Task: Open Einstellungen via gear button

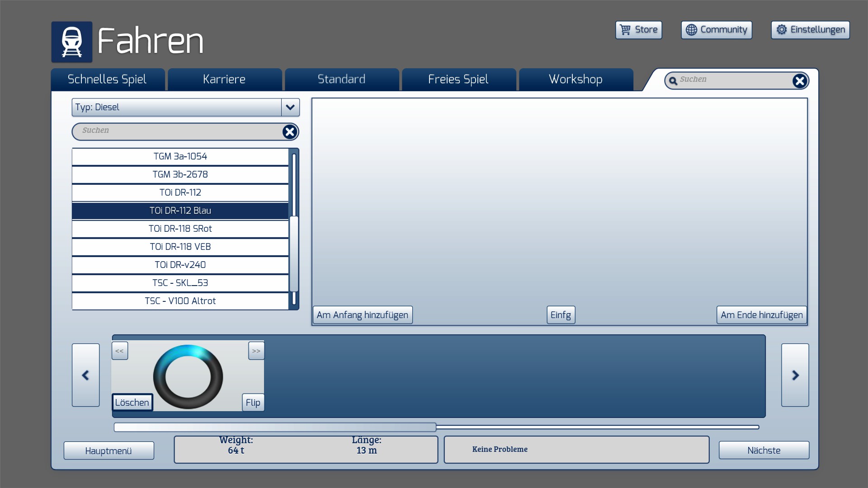Action: coord(810,30)
